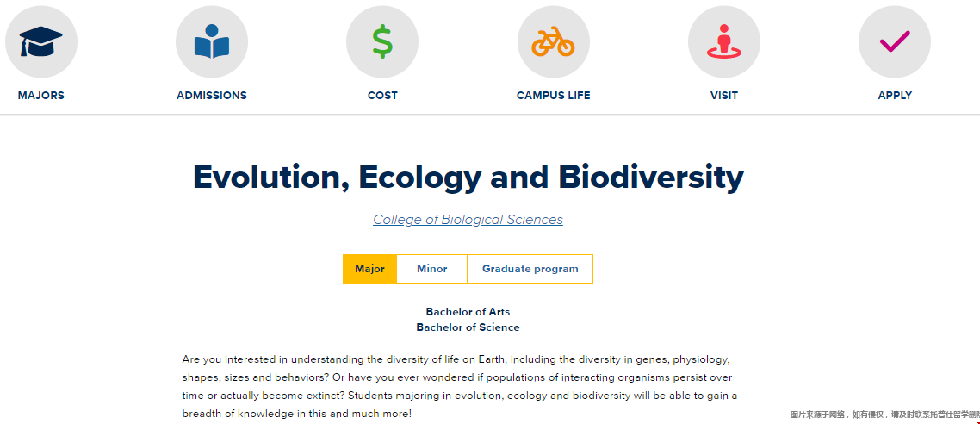Image resolution: width=980 pixels, height=424 pixels.
Task: Click the orange bicycle Campus Life icon
Action: coord(554,42)
